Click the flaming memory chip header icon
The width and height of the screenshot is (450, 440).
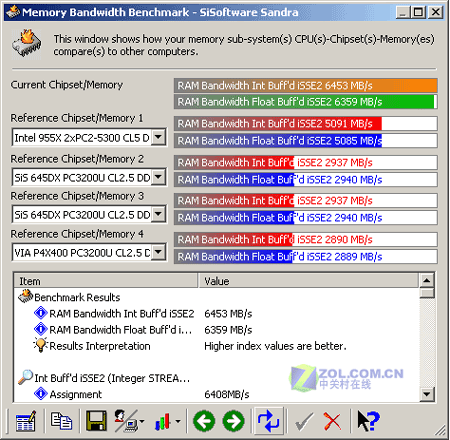[26, 44]
